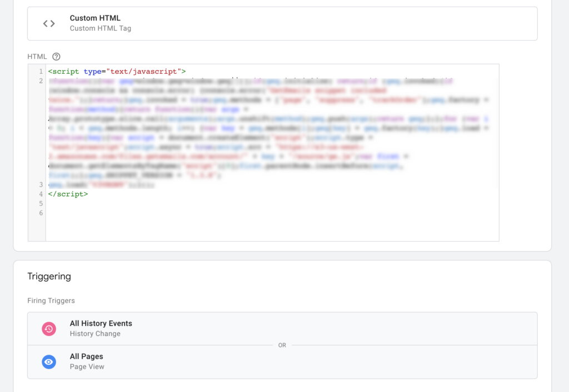569x392 pixels.
Task: Select the Custom HTML tag type card
Action: click(282, 23)
